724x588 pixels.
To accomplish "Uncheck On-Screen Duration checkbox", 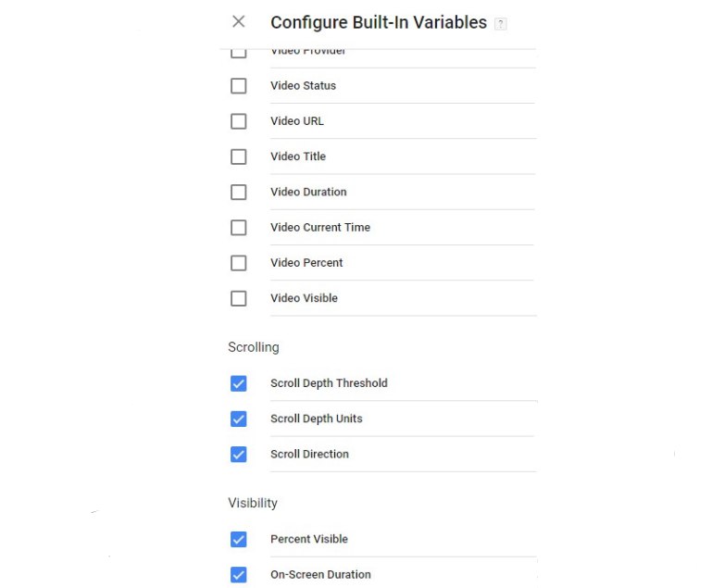I will click(x=238, y=575).
